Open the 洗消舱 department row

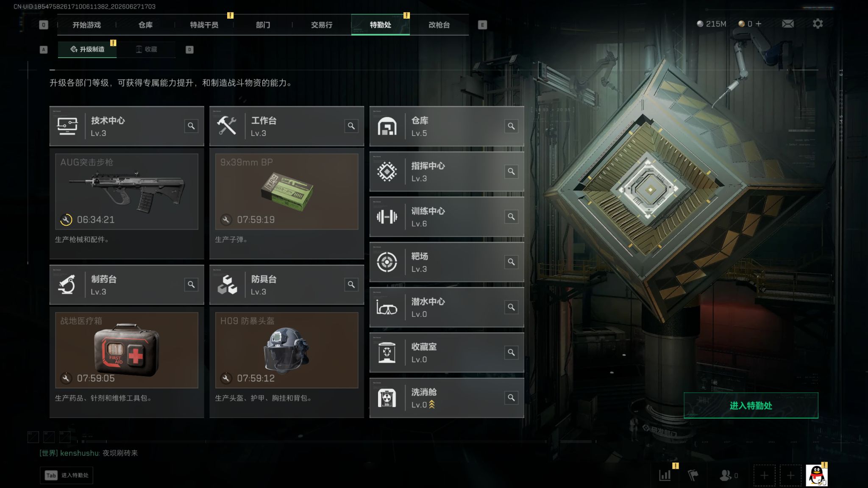[x=447, y=398]
